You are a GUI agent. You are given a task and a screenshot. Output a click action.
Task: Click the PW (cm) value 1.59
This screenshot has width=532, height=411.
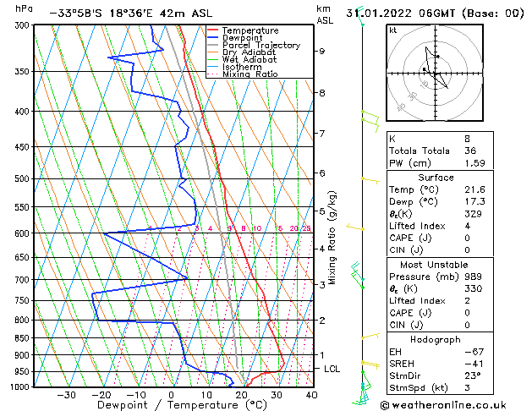point(474,163)
